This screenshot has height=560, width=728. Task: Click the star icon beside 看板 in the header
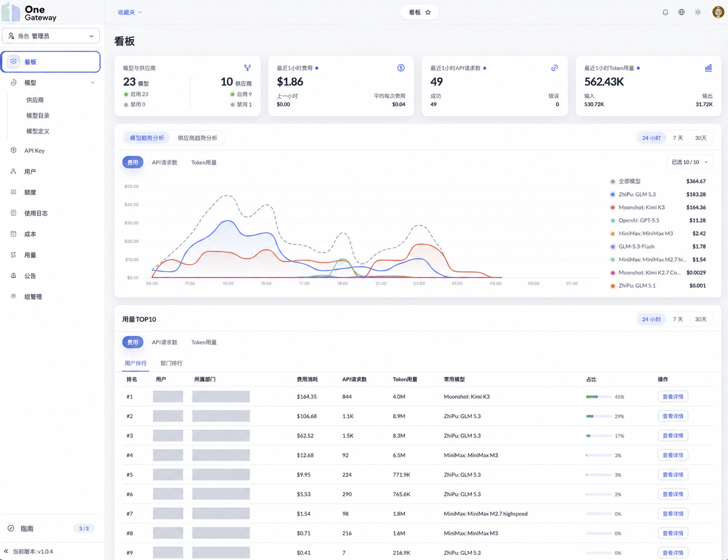coord(428,12)
